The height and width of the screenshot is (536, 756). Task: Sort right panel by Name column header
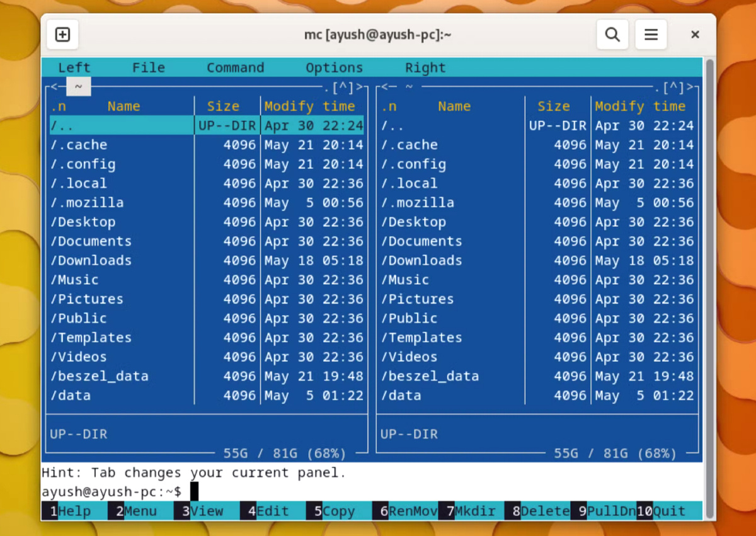point(454,106)
